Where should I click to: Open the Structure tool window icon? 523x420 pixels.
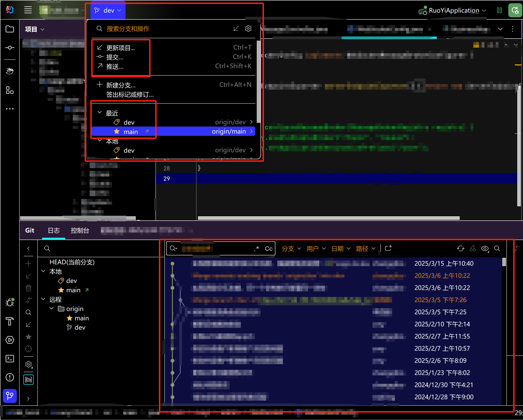[10, 90]
